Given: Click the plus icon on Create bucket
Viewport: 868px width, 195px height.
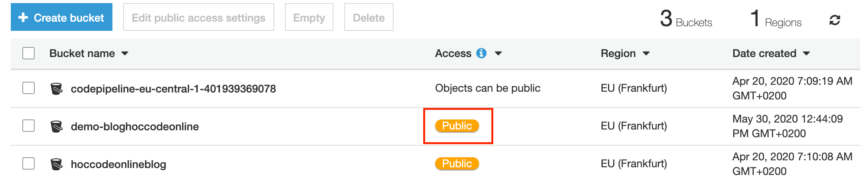Looking at the screenshot, I should [23, 17].
